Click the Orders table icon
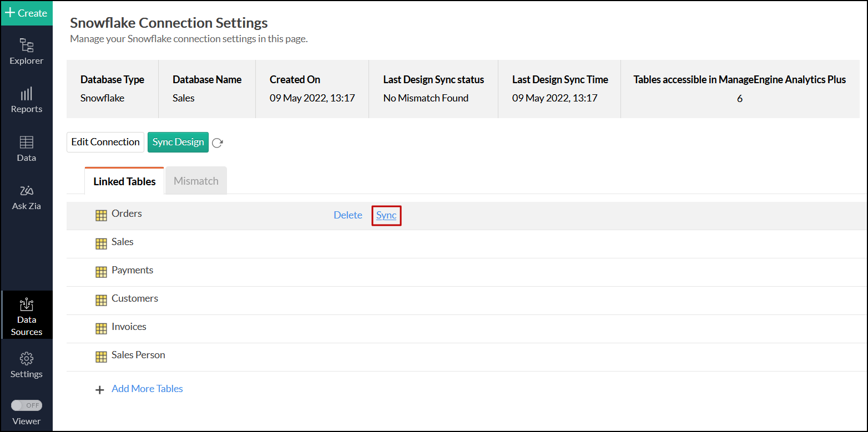Screen dimensions: 868x432 (x=101, y=216)
